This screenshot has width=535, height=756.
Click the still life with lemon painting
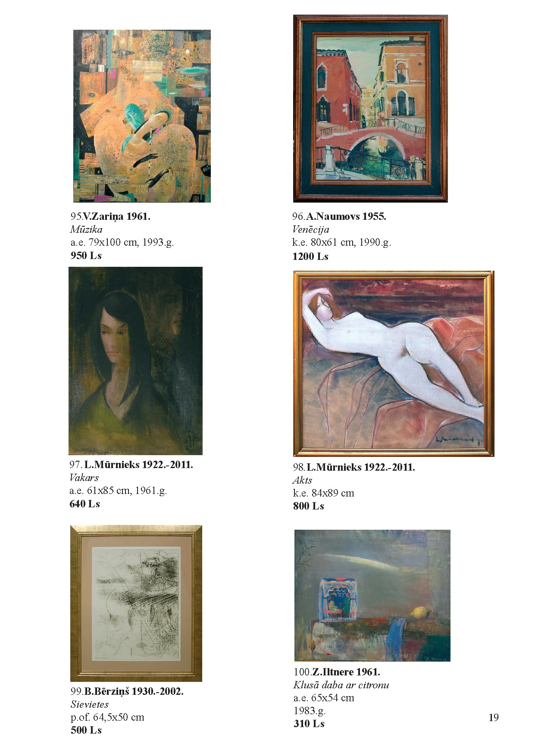tap(372, 595)
